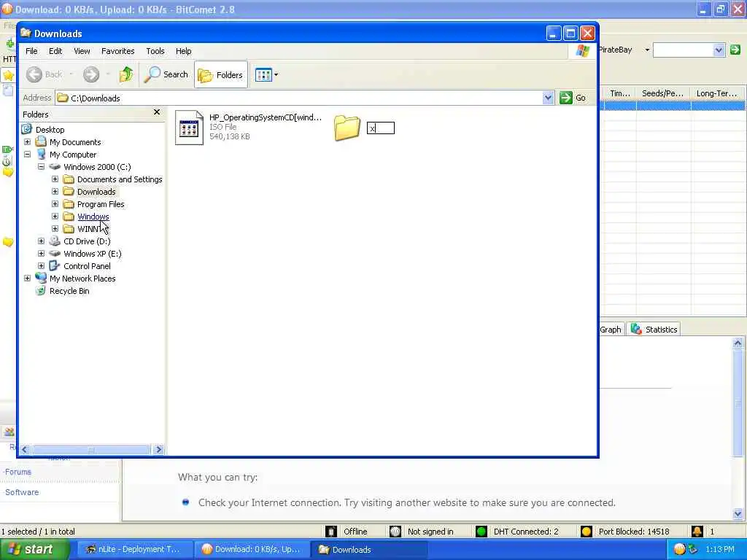This screenshot has width=747, height=560.
Task: Click the Forums link in BitComet sidebar
Action: click(18, 472)
